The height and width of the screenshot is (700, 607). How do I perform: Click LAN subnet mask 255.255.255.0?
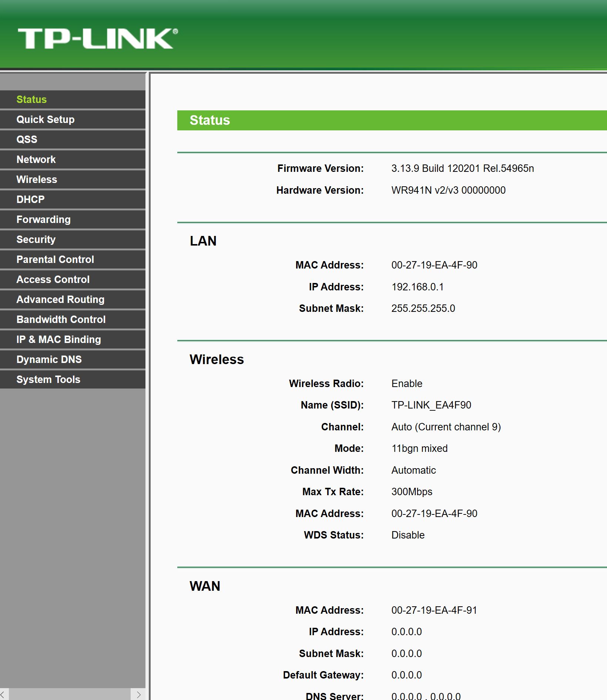pos(423,309)
